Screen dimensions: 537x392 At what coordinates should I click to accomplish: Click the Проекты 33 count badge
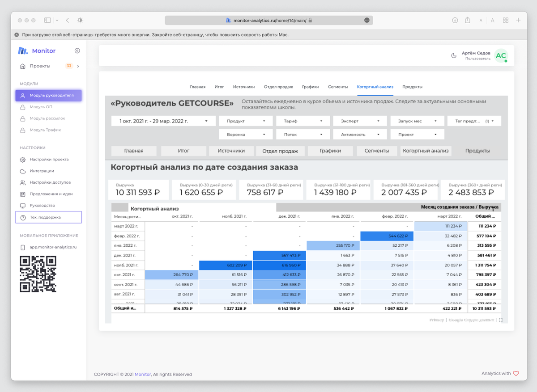pos(68,66)
